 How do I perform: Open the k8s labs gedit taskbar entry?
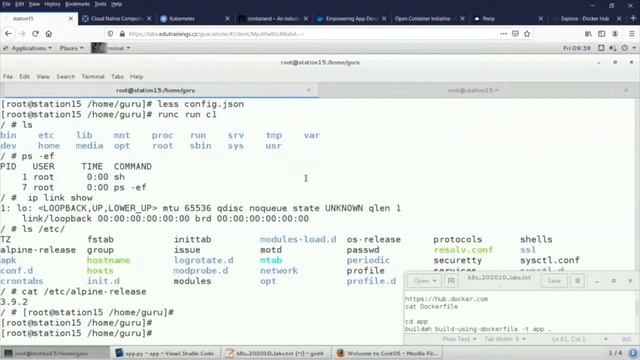point(276,353)
